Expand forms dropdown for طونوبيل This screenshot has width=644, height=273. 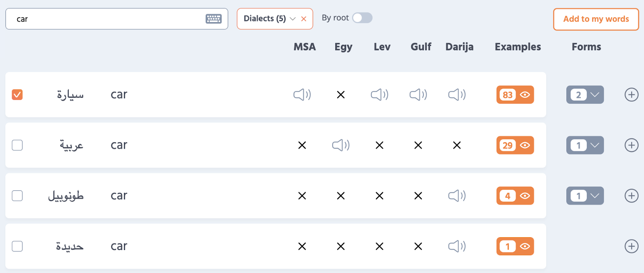585,196
